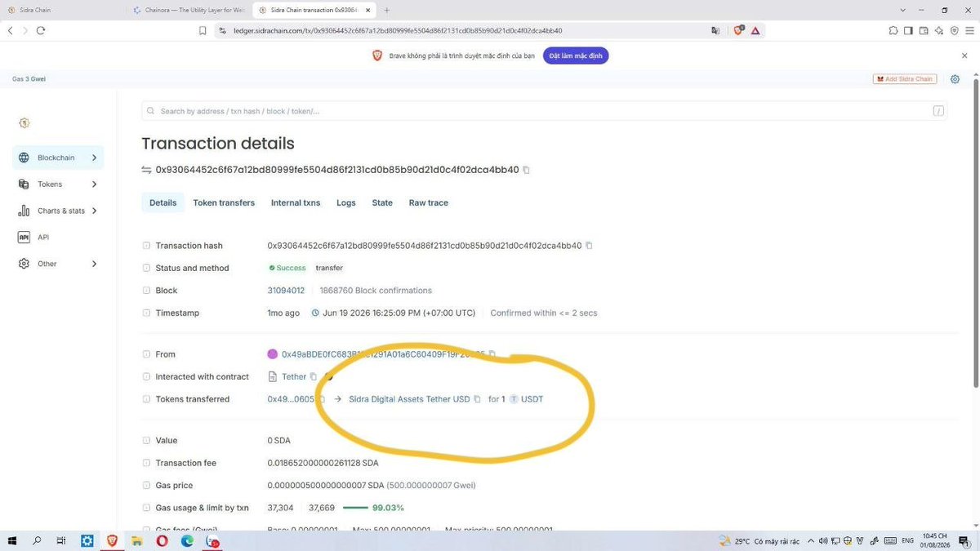
Task: Click the info icon beside Timestamp
Action: [147, 313]
